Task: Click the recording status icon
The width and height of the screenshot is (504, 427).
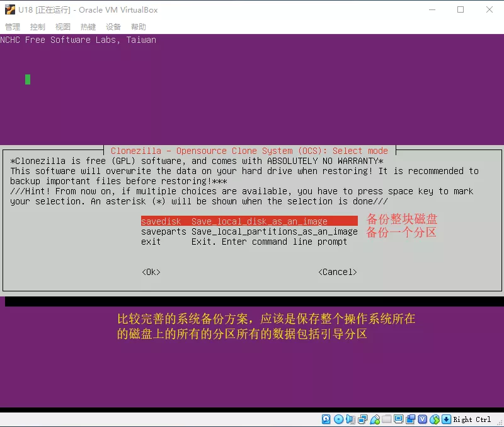Action: tap(411, 419)
